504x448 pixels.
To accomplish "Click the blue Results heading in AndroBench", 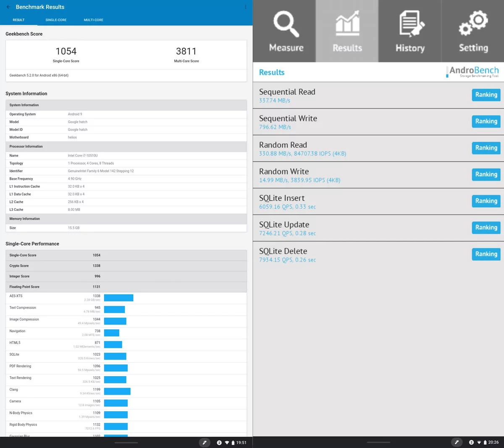I will (272, 72).
